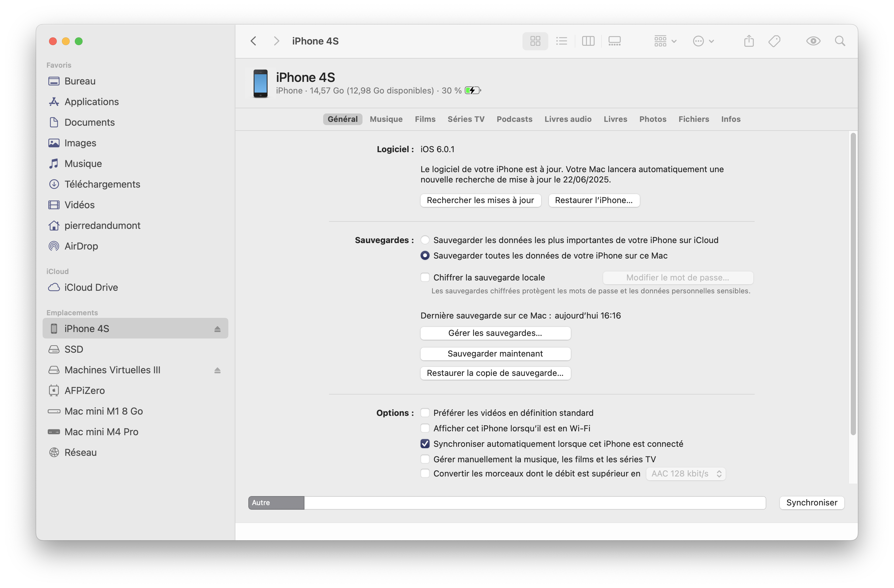Eject Machines Virtuelles III
The image size is (894, 588).
(x=217, y=370)
